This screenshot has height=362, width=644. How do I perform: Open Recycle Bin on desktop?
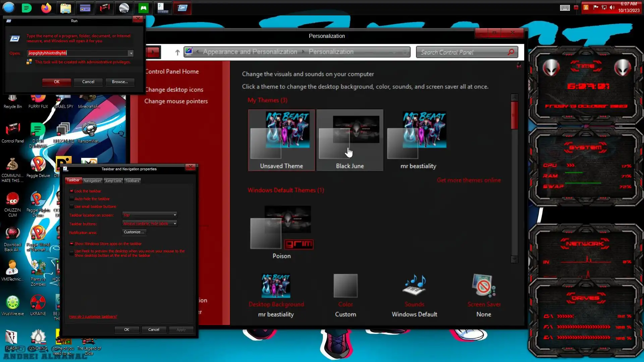tap(12, 101)
